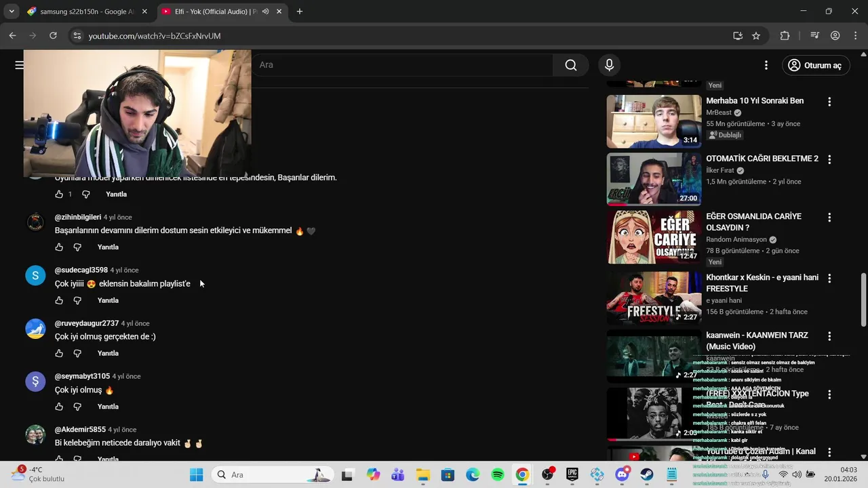
Task: Close the Elfi - Yok tab
Action: 279,12
